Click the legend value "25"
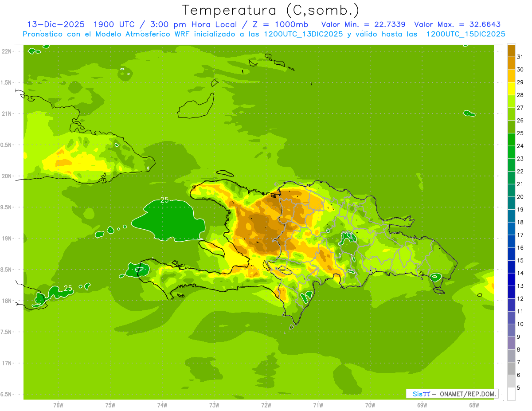 coord(520,133)
